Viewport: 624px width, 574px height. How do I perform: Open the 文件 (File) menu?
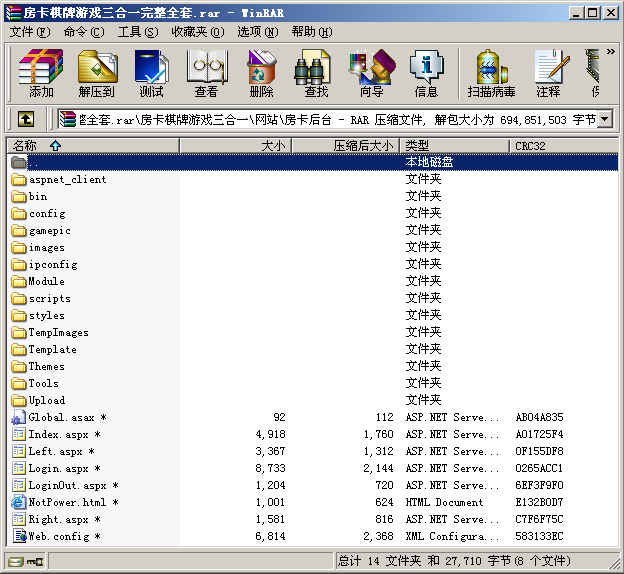(30, 31)
